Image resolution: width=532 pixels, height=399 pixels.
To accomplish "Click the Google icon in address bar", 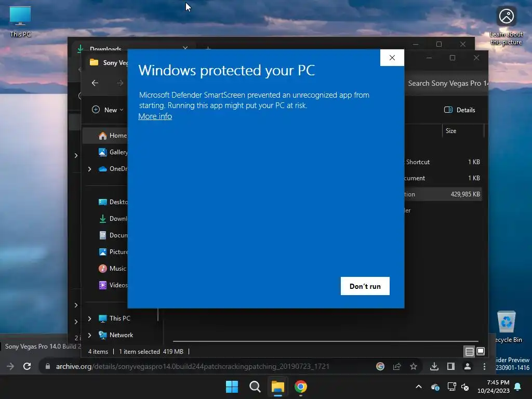I will 380,366.
